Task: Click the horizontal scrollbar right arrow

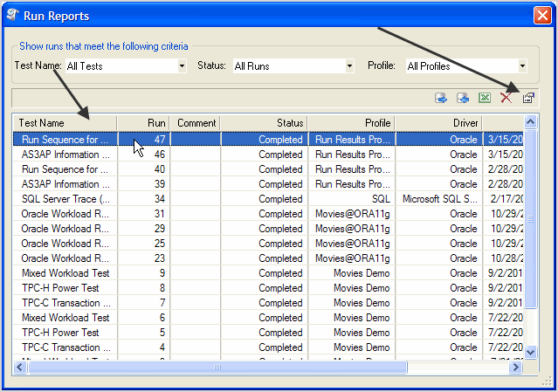Action: pos(515,368)
